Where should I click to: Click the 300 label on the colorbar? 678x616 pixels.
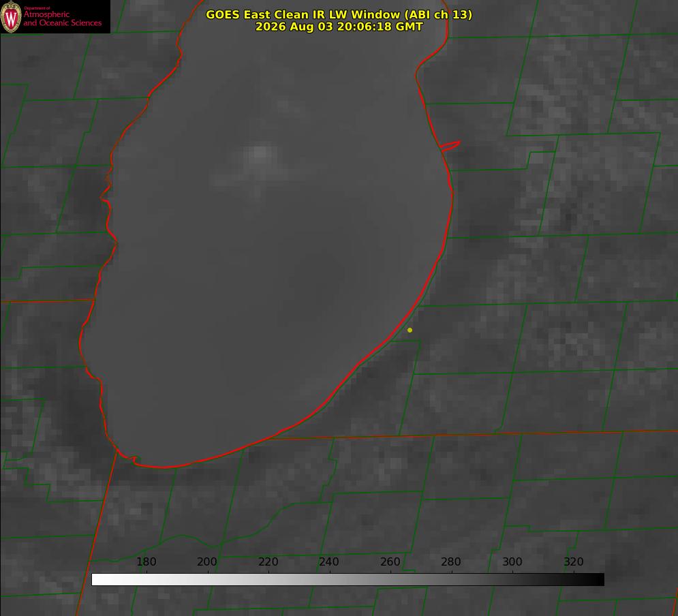512,561
